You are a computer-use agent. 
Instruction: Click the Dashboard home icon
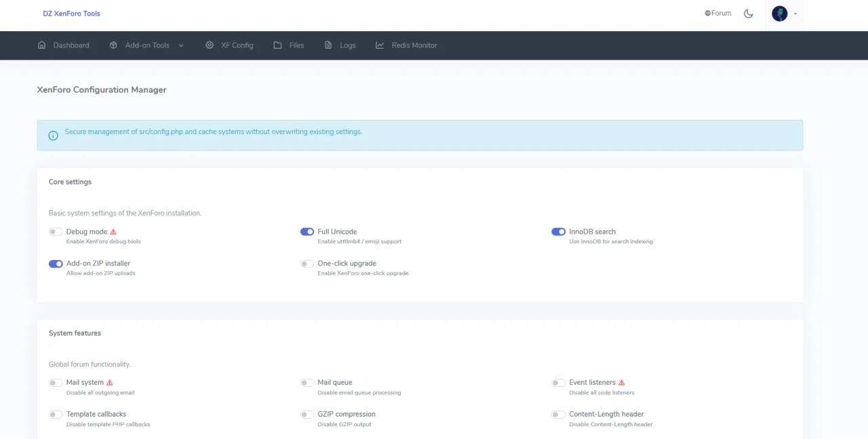(42, 45)
